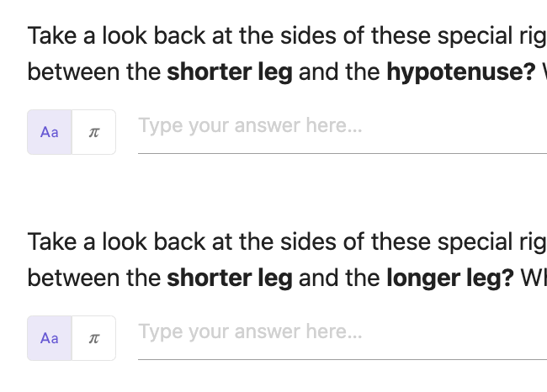Click the word "these" in the second question
This screenshot has height=392, width=547.
click(401, 241)
